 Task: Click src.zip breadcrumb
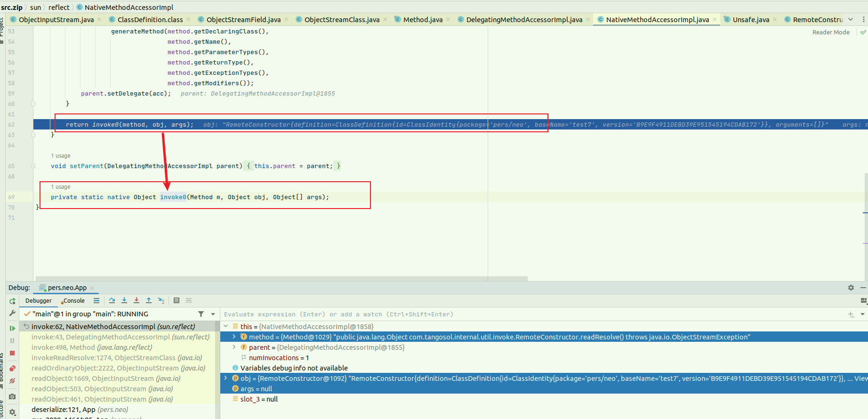[12, 8]
